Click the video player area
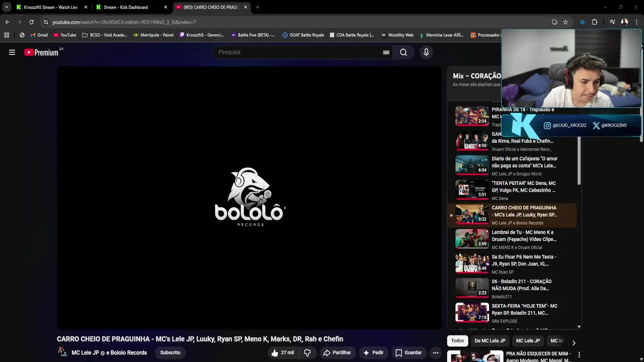Image resolution: width=644 pixels, height=362 pixels. [249, 198]
